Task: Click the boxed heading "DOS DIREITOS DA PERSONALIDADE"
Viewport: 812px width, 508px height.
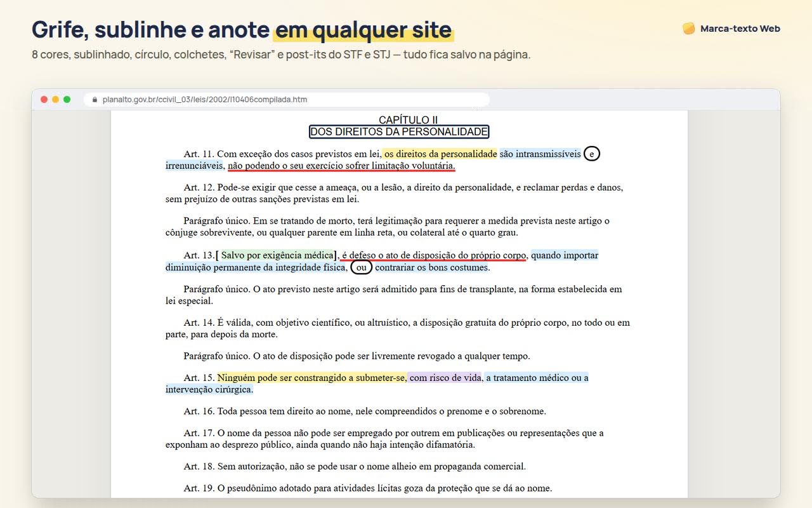Action: (399, 132)
